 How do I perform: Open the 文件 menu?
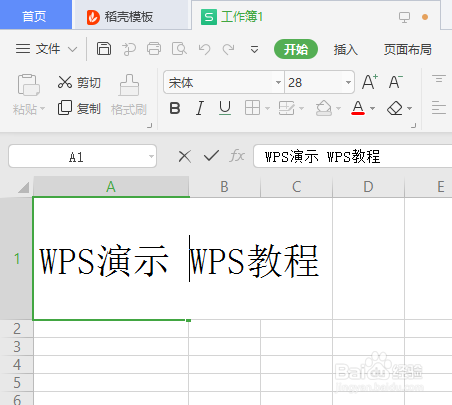pos(46,49)
